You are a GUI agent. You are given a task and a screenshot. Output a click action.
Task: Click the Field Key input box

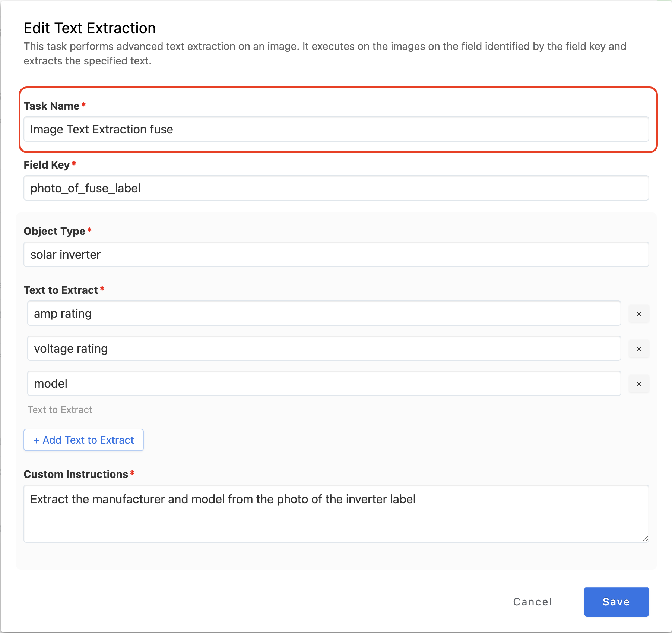tap(336, 188)
